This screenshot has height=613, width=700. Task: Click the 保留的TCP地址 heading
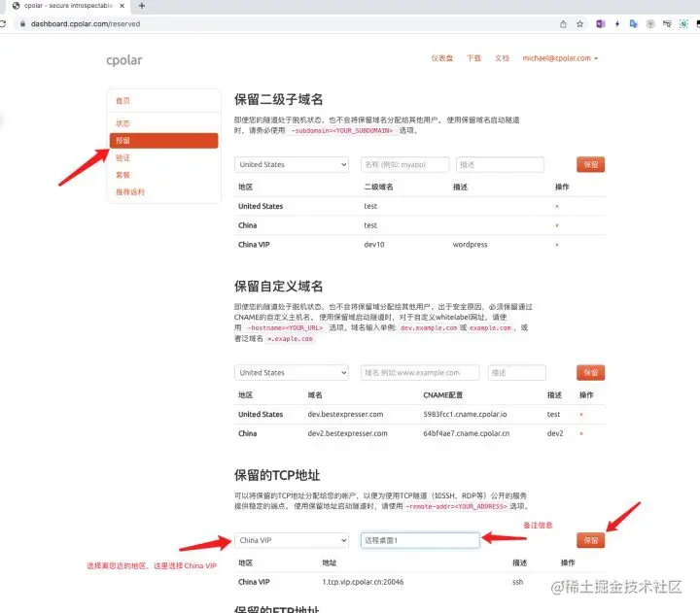coord(277,476)
